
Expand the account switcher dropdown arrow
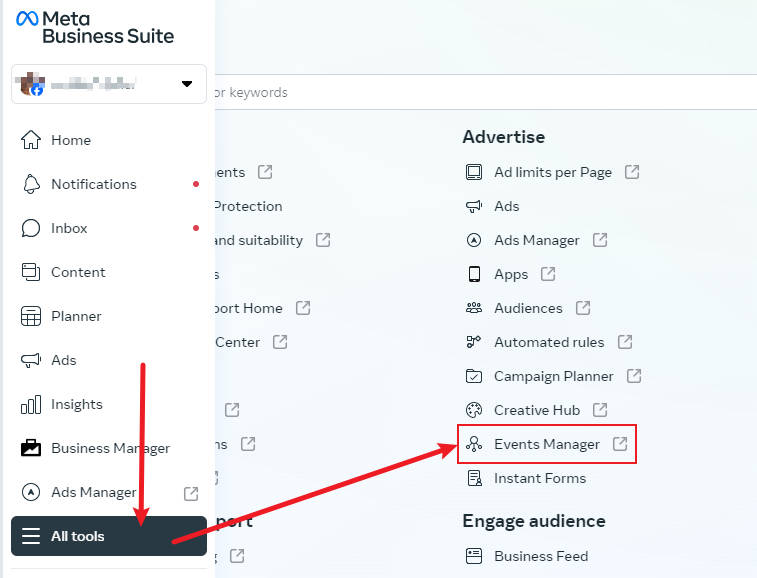pyautogui.click(x=187, y=84)
